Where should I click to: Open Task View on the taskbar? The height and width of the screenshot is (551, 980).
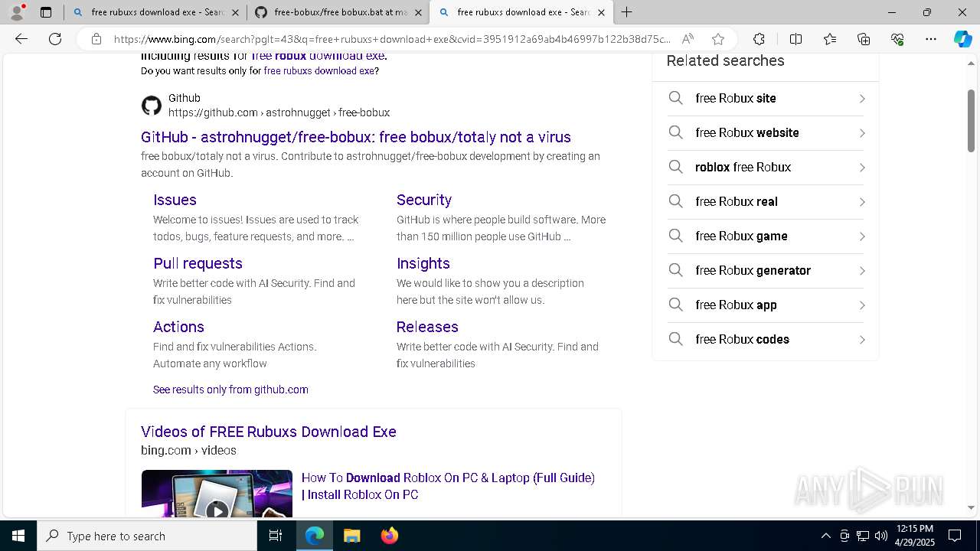pyautogui.click(x=276, y=536)
